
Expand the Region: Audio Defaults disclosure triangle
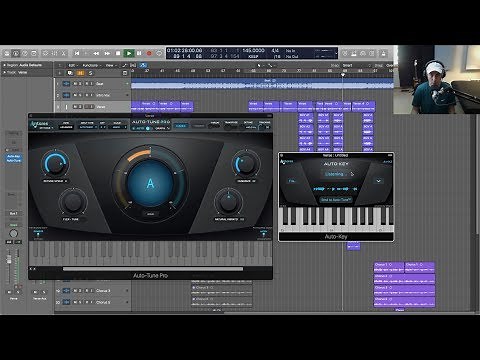pyautogui.click(x=4, y=65)
